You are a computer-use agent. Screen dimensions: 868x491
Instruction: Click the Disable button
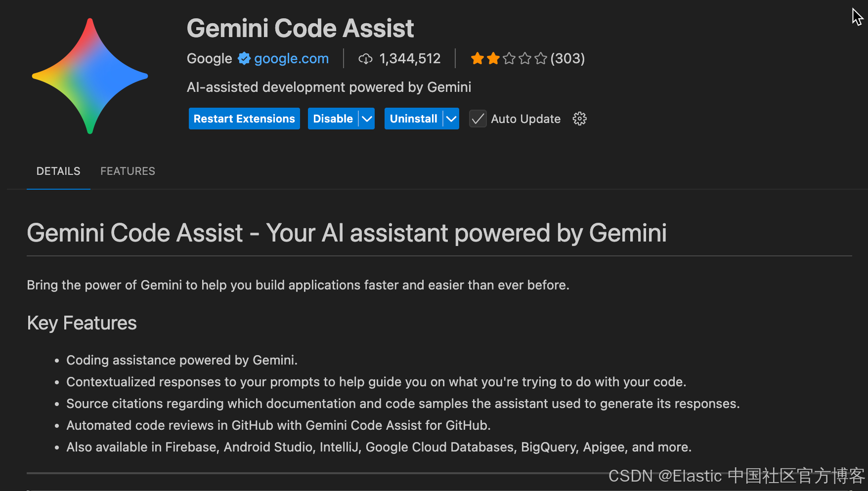point(333,119)
